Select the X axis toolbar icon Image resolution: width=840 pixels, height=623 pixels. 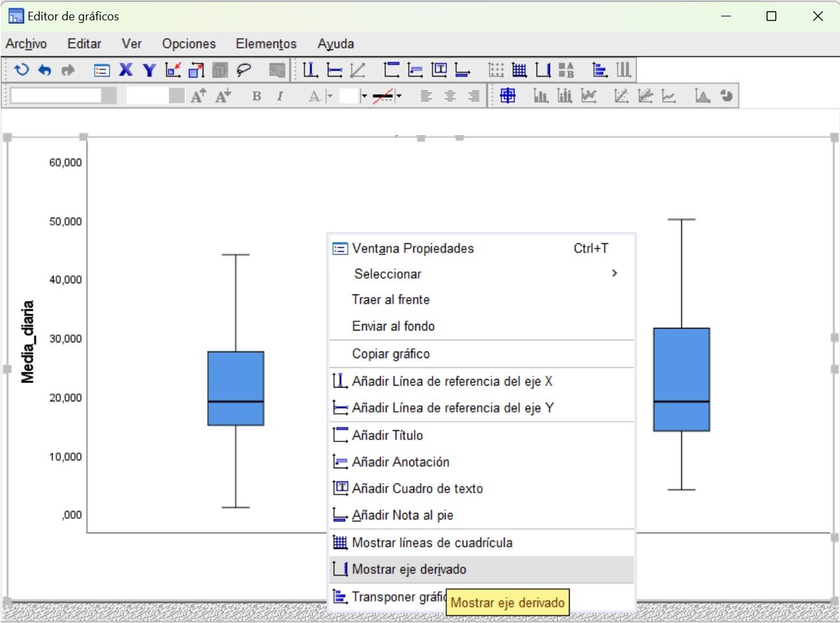coord(125,70)
